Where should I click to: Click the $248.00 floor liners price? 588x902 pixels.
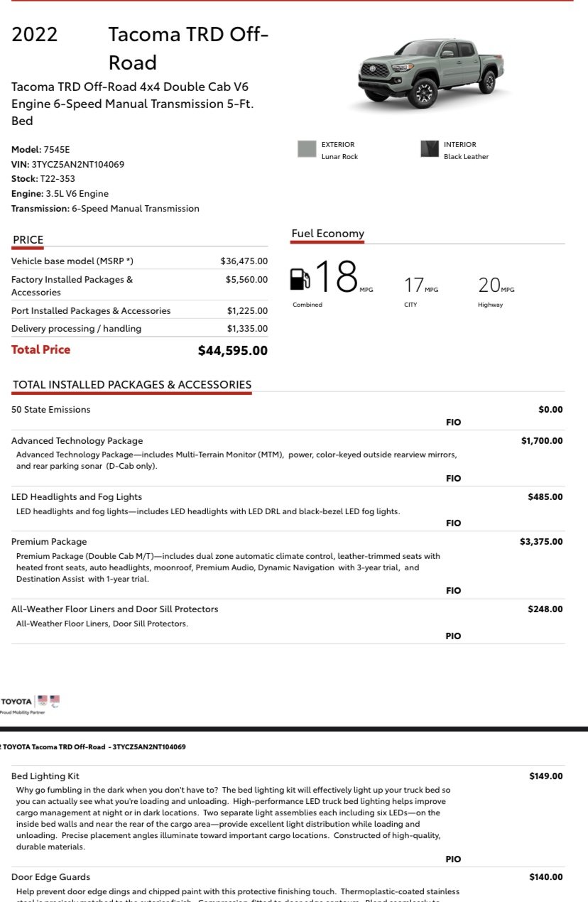pos(545,609)
